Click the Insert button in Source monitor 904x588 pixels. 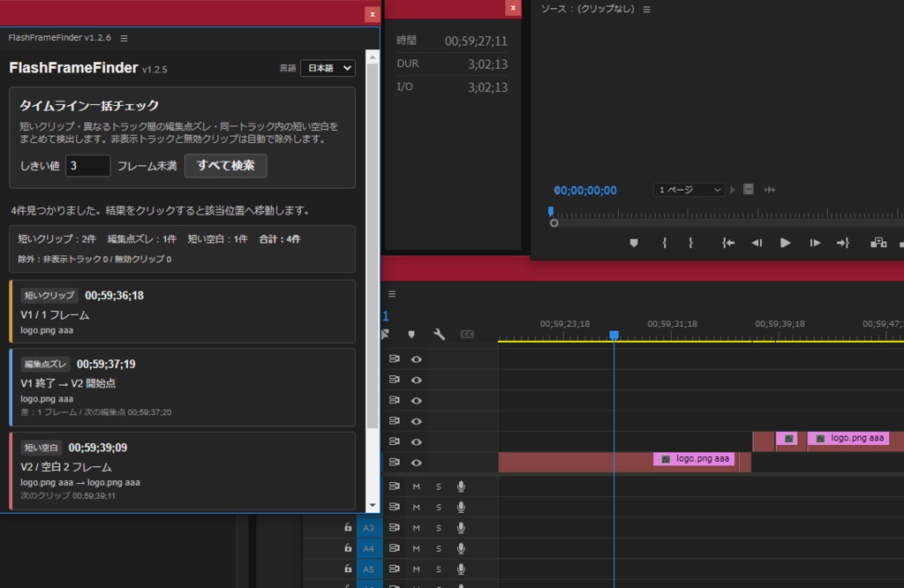click(x=878, y=244)
